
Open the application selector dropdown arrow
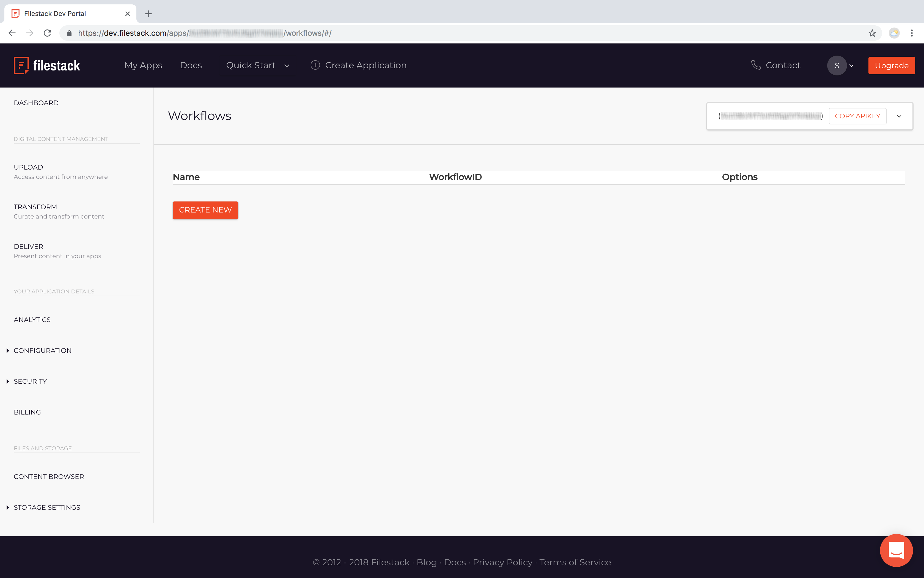[x=899, y=116]
